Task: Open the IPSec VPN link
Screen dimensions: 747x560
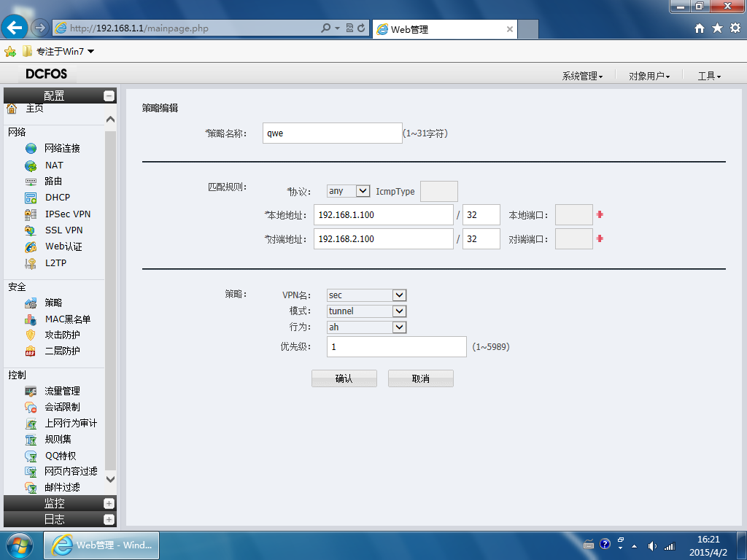Action: coord(68,214)
